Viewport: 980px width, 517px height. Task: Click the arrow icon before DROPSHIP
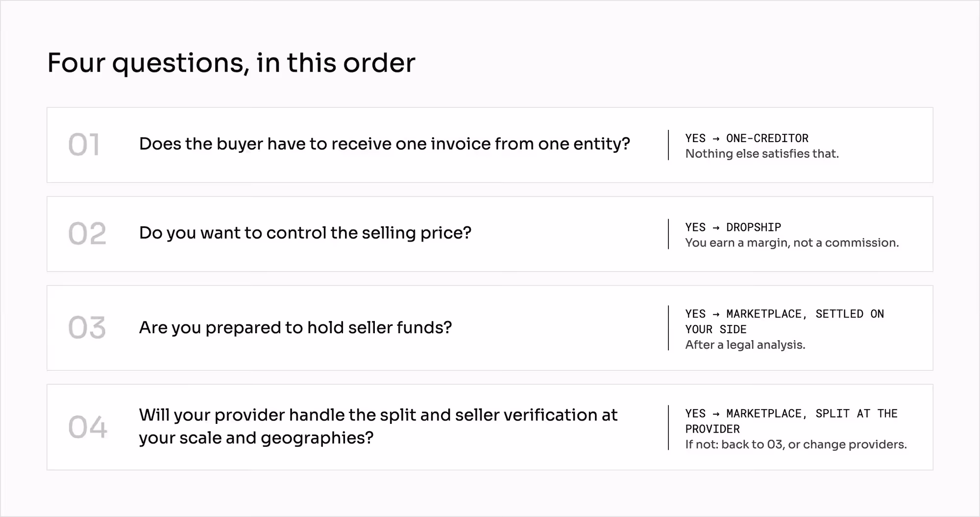[716, 228]
